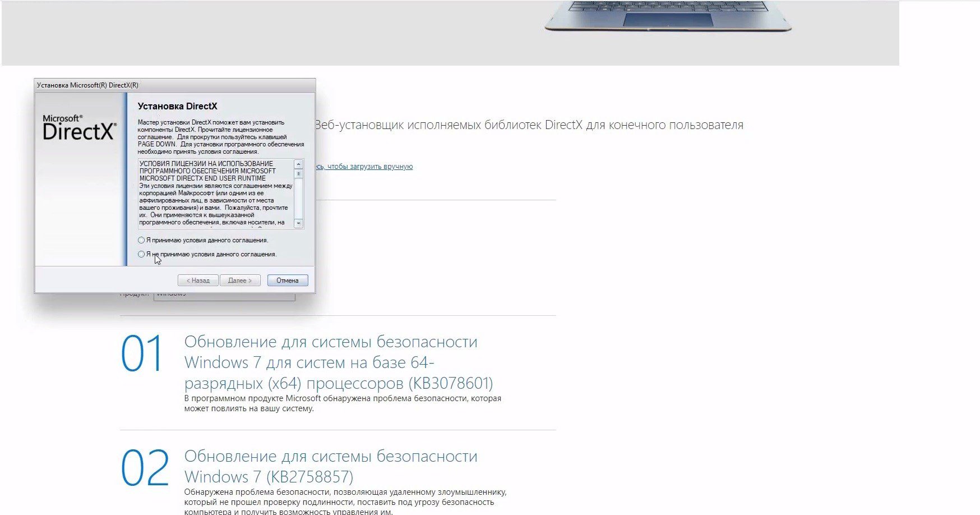Click the webpage heading 'Веб-установщик исполняемых библиотек DirectX'
Image resolution: width=980 pixels, height=515 pixels.
click(449, 125)
